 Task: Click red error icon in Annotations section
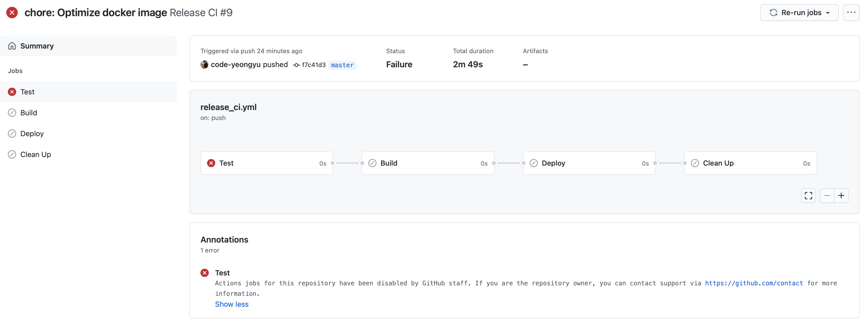pos(205,273)
